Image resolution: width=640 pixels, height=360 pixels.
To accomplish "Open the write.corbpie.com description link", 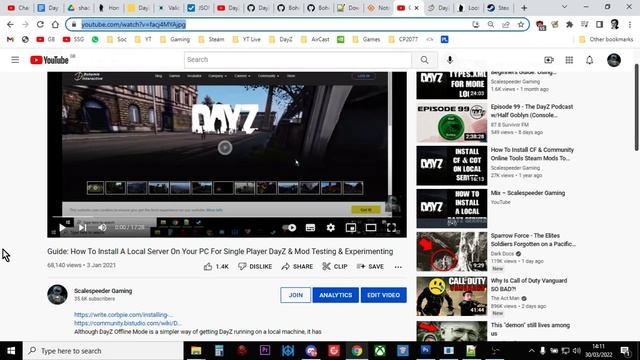I will point(123,315).
